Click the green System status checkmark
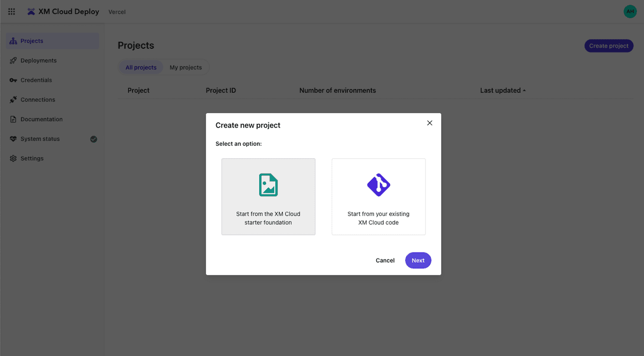Screen dimensions: 644x356 pos(93,139)
